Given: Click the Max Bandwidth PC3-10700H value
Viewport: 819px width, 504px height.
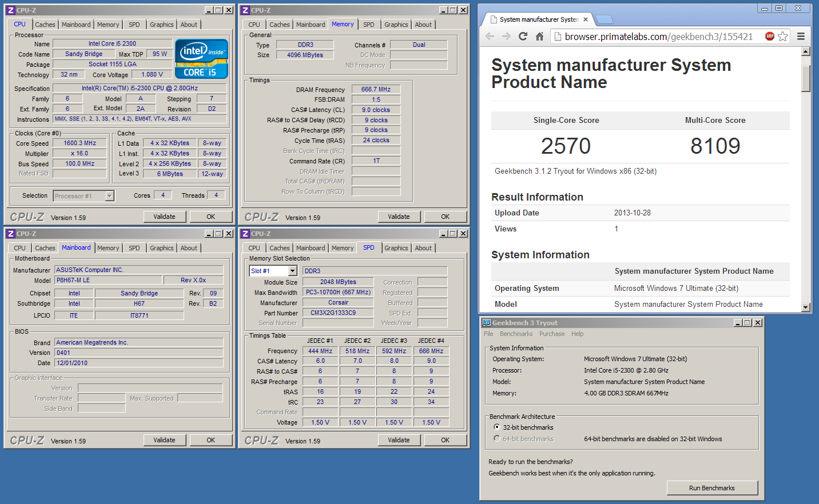Looking at the screenshot, I should pyautogui.click(x=338, y=292).
